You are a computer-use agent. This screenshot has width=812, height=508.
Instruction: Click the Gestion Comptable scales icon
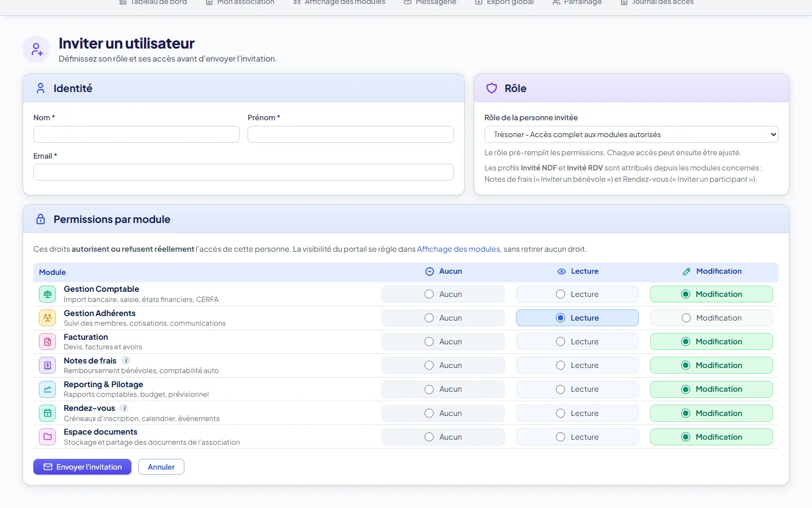pos(47,294)
